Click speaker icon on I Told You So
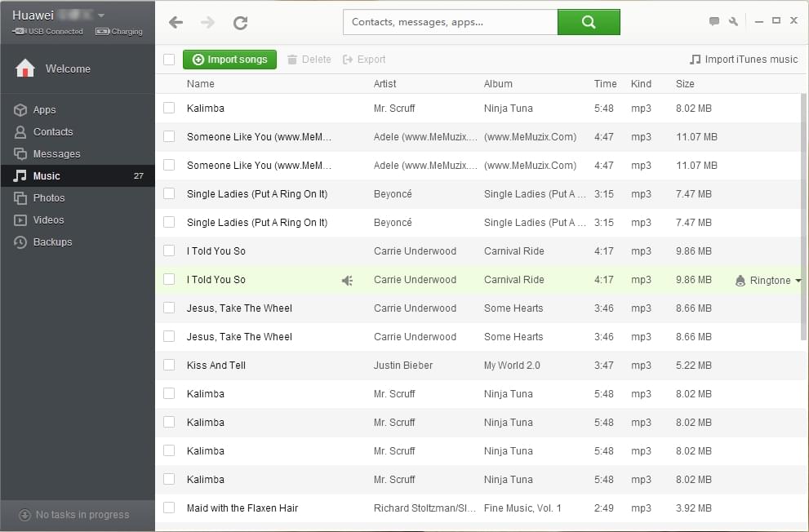This screenshot has height=532, width=809. (347, 280)
